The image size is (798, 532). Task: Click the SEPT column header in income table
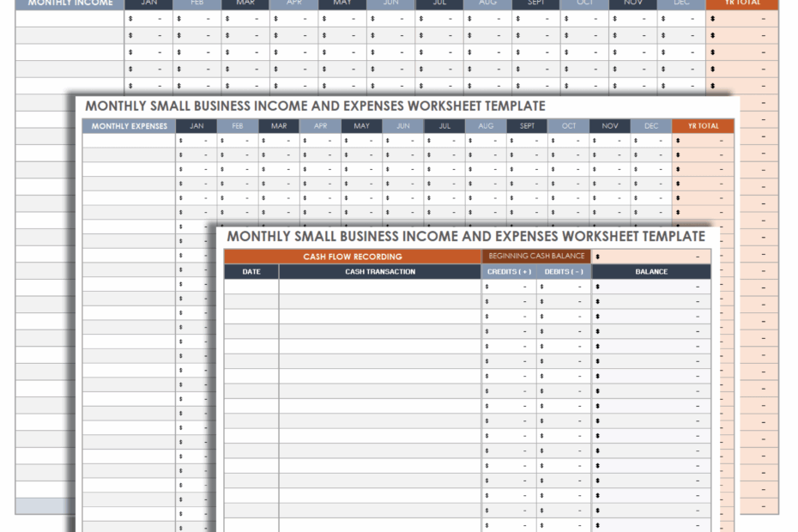535,3
